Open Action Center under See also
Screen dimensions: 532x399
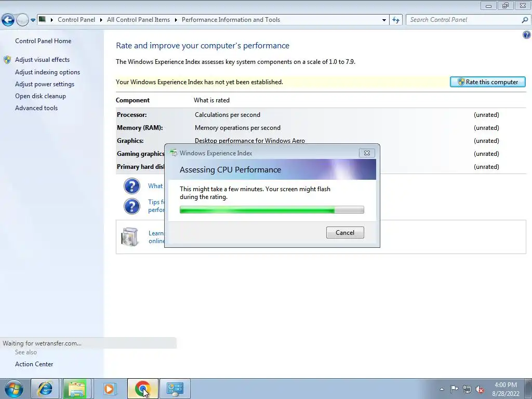click(34, 364)
